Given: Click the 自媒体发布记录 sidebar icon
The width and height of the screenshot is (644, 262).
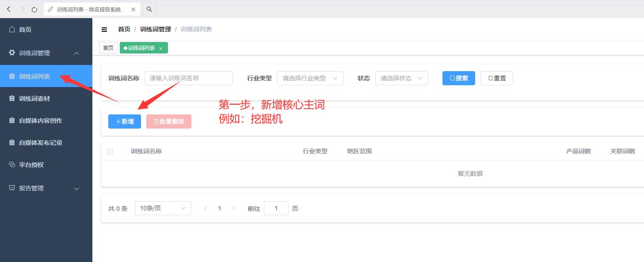Looking at the screenshot, I should 12,143.
